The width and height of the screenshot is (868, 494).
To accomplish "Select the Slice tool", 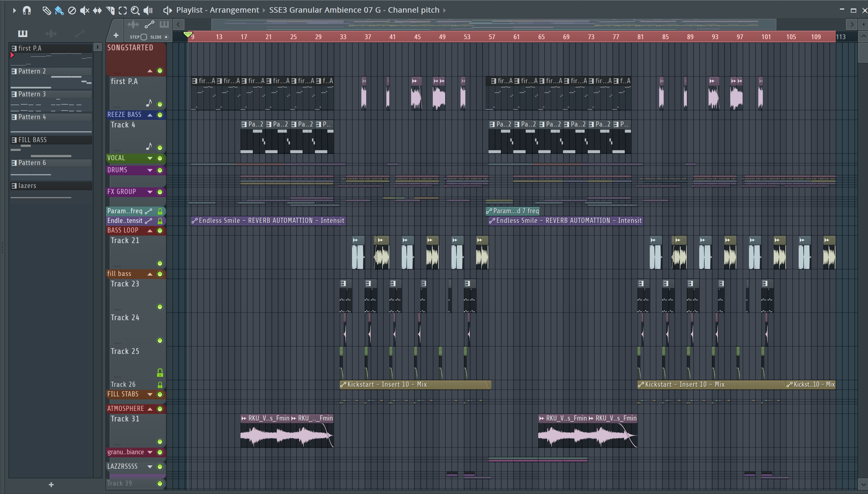I will click(110, 11).
